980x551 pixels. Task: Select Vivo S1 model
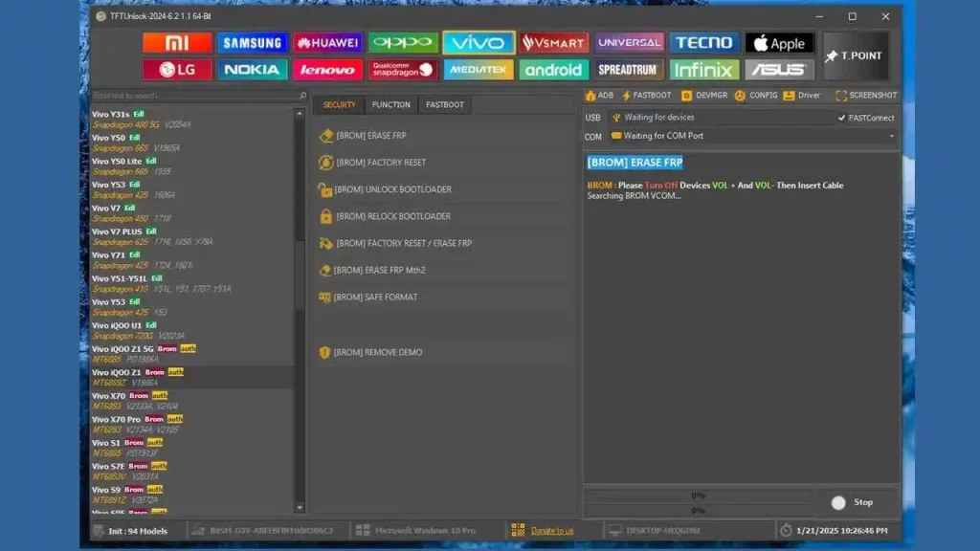coord(191,448)
